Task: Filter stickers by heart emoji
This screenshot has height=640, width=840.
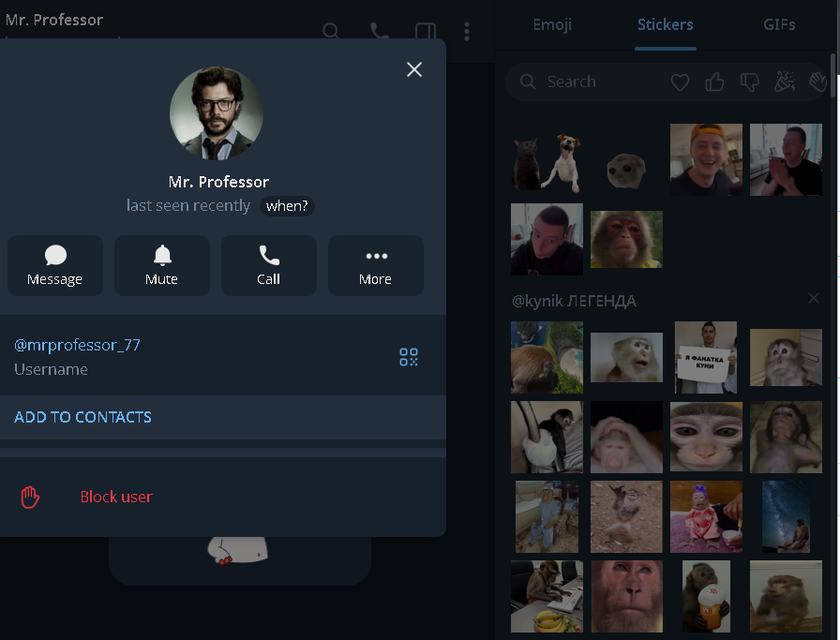Action: point(681,82)
